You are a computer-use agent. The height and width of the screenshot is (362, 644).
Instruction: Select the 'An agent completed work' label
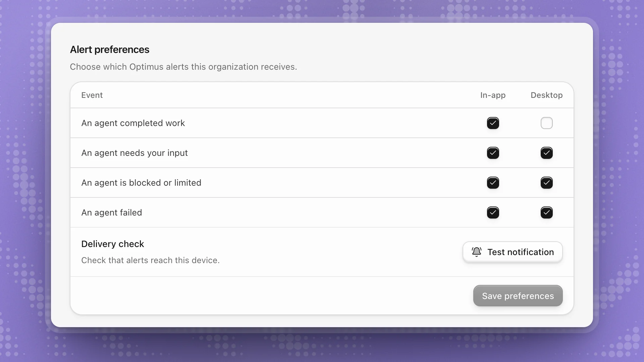tap(133, 123)
